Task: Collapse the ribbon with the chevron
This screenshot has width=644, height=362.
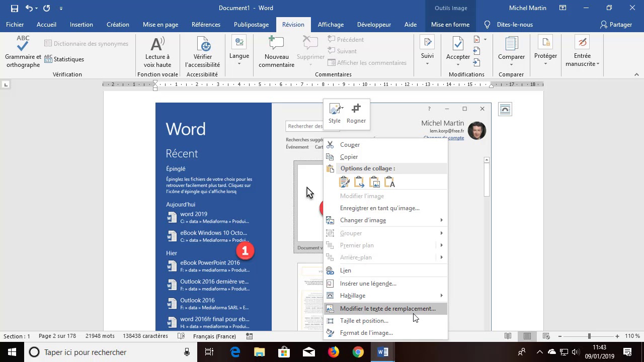Action: point(636,74)
